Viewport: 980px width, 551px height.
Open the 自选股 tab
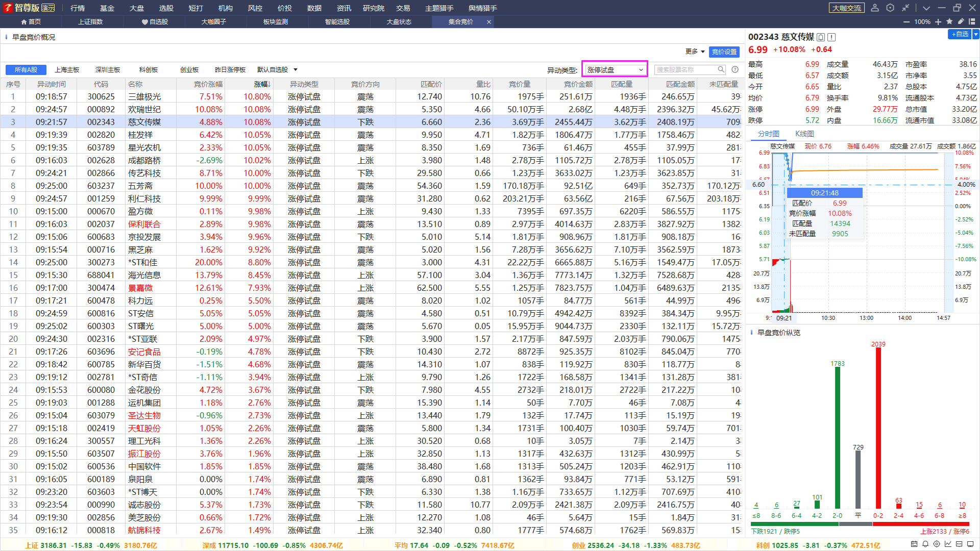tap(155, 22)
